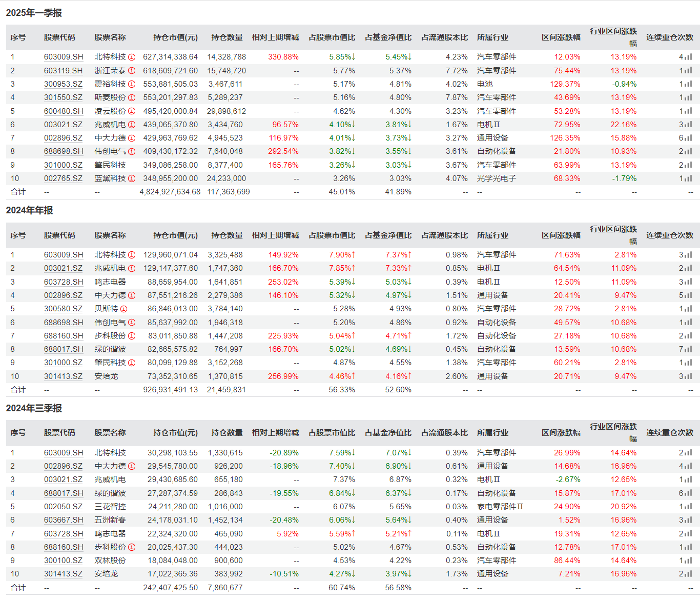
Task: Click the 330.88% change value
Action: 283,57
